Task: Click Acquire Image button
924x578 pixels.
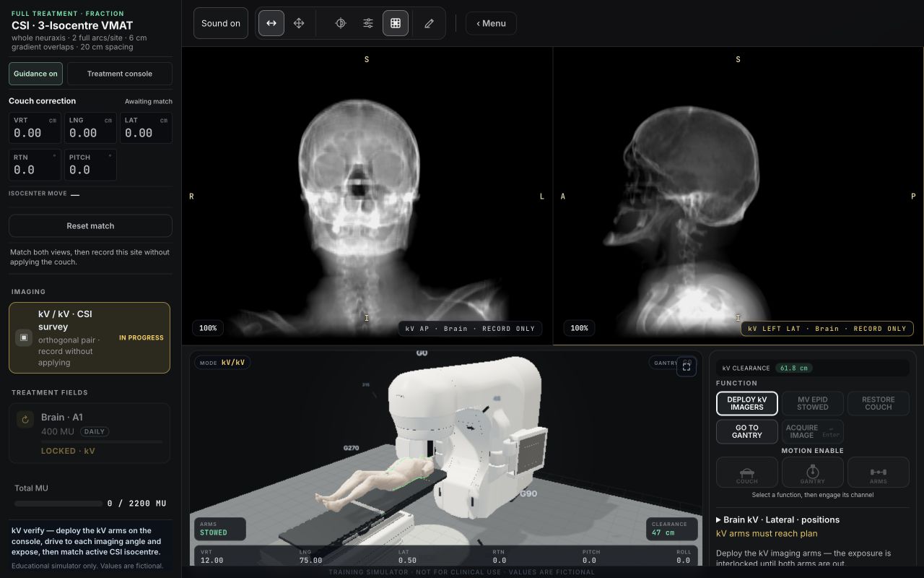Action: click(813, 431)
